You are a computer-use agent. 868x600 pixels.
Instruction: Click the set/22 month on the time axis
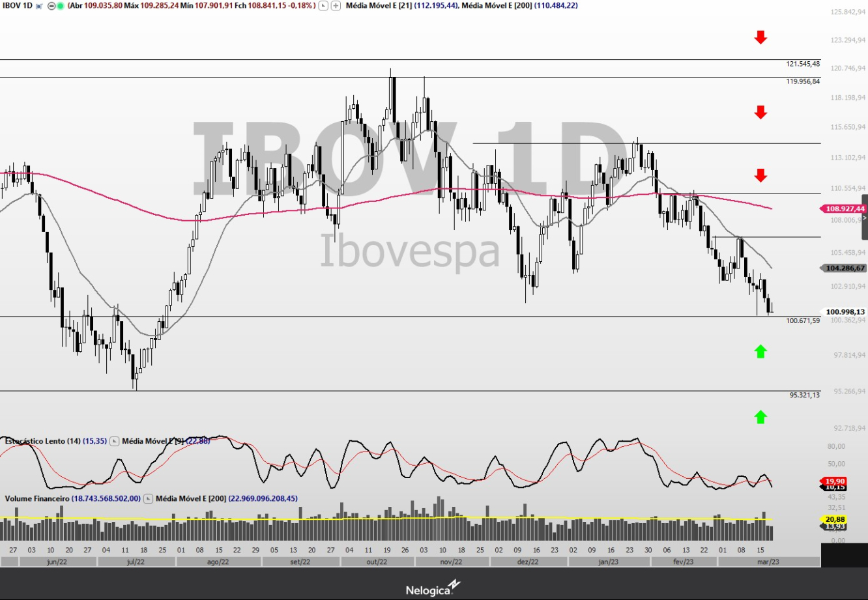(x=300, y=562)
